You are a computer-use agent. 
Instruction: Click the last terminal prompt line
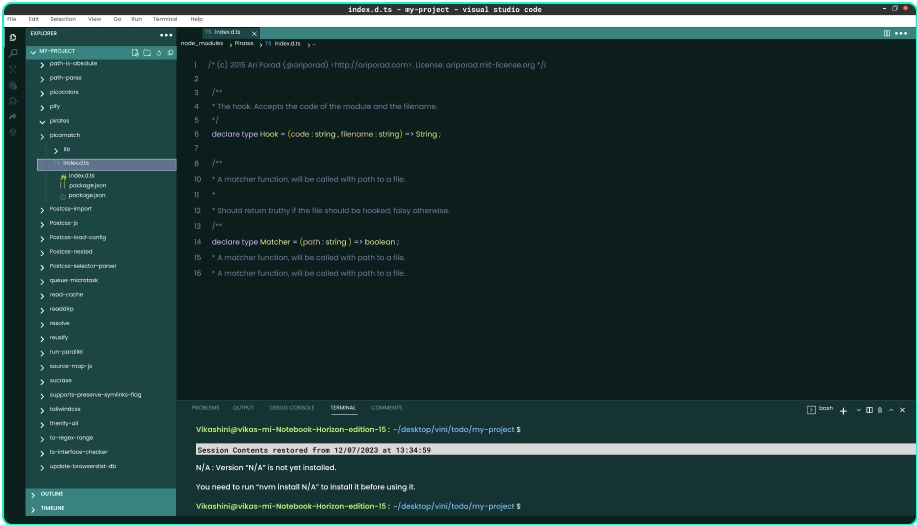[x=358, y=506]
